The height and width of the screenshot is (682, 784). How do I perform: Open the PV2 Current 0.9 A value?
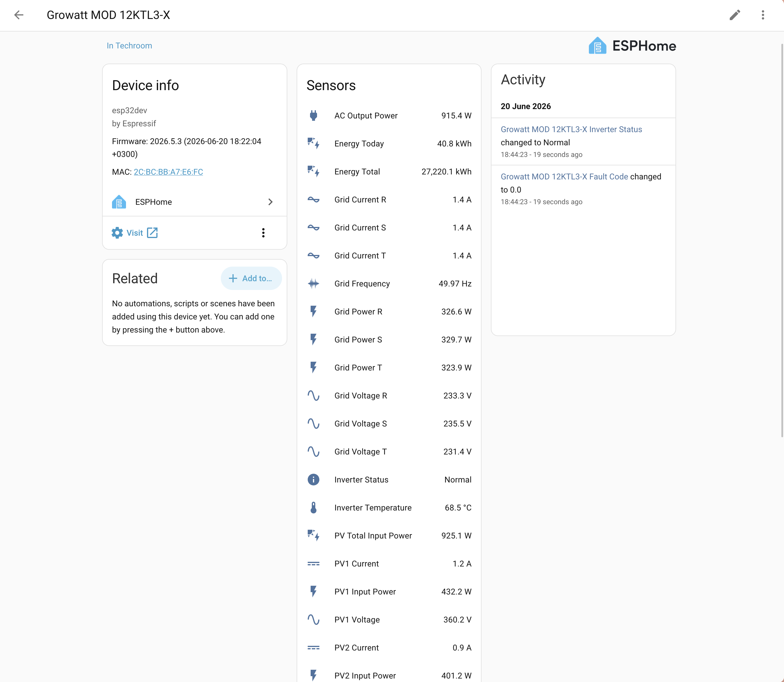[462, 648]
